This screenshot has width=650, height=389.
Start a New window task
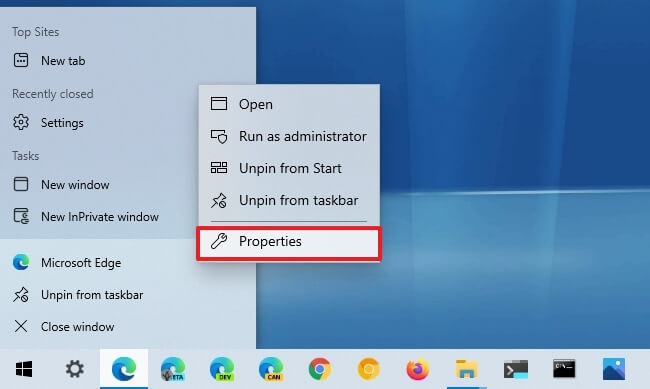(128, 185)
